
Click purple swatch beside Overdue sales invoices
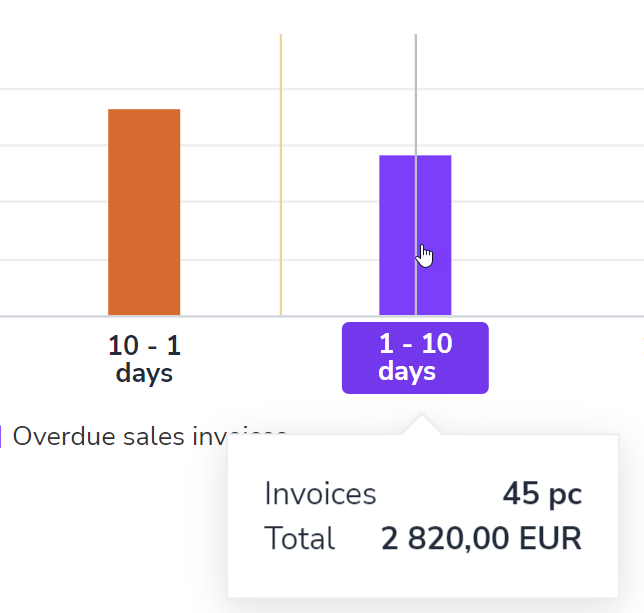coord(1,436)
